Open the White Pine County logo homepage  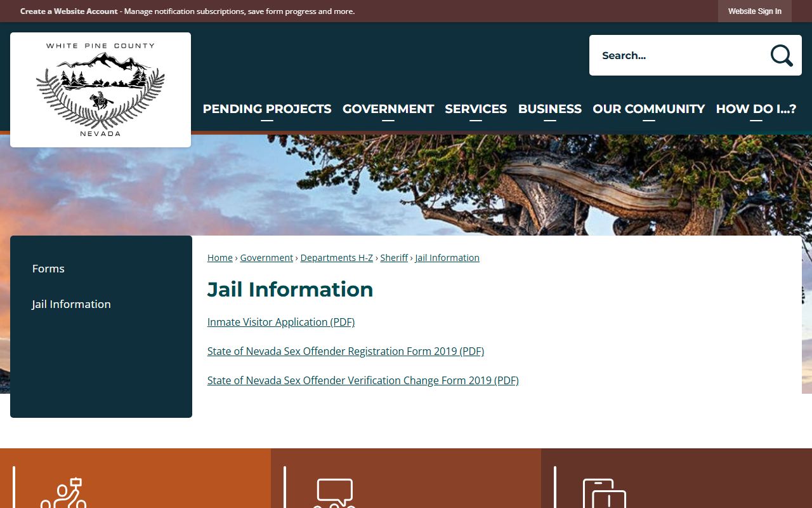click(x=100, y=90)
